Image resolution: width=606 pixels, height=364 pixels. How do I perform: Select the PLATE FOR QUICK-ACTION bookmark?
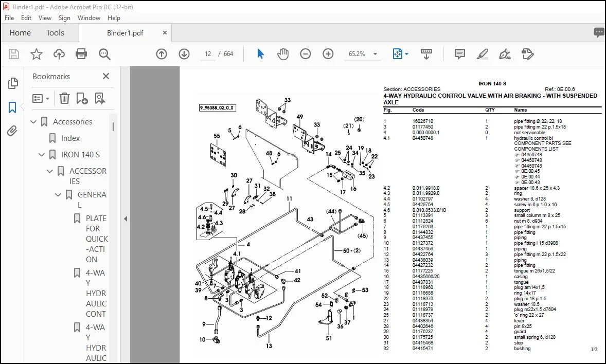coord(97,239)
